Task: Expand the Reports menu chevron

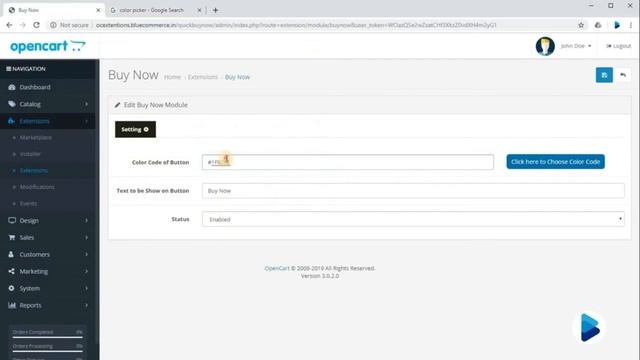Action: 87,305
